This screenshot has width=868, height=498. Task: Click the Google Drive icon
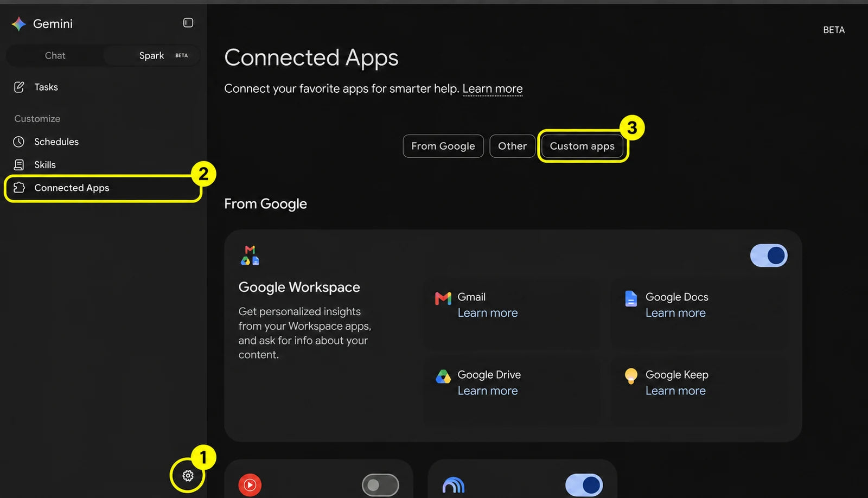443,376
